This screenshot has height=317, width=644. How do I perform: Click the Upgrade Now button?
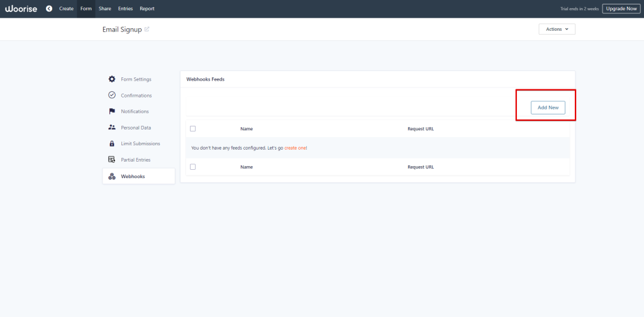tap(621, 9)
